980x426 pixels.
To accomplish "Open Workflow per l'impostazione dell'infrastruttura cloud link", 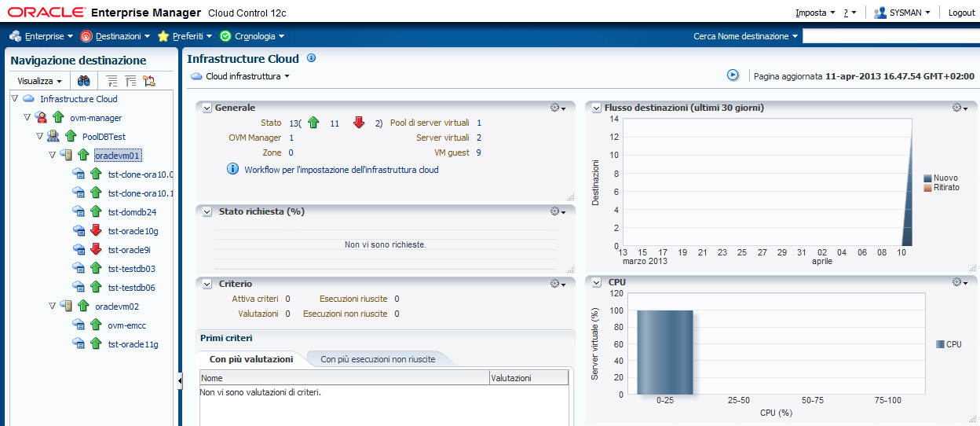I will tap(342, 170).
